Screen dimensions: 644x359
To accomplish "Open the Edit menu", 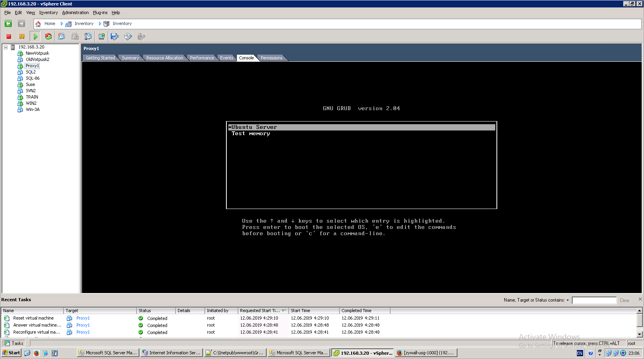I will (x=18, y=13).
